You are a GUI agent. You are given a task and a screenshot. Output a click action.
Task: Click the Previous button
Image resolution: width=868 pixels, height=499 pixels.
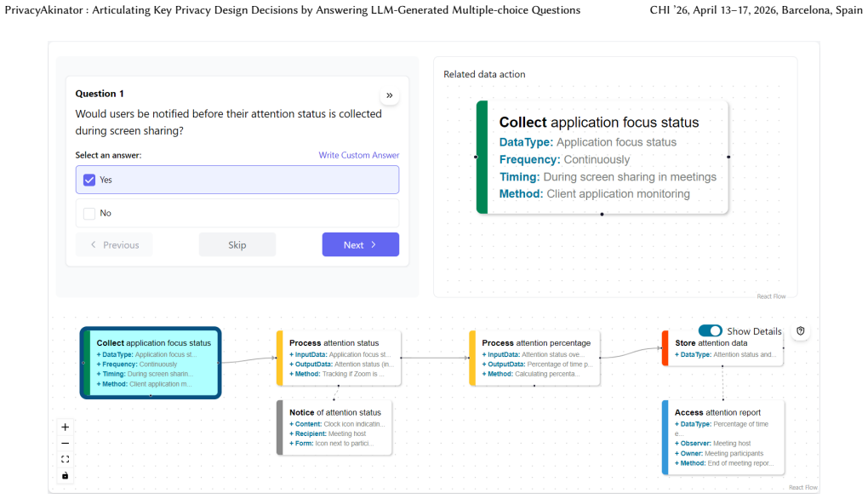114,244
